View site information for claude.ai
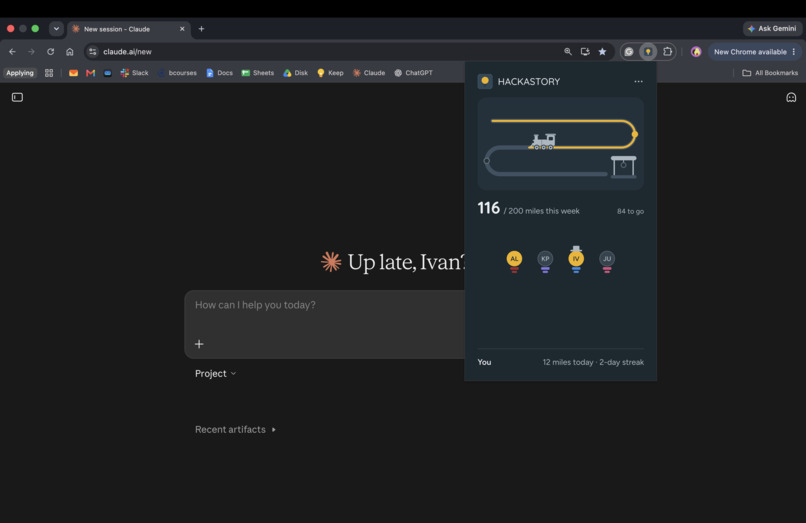Image resolution: width=806 pixels, height=523 pixels. tap(93, 51)
